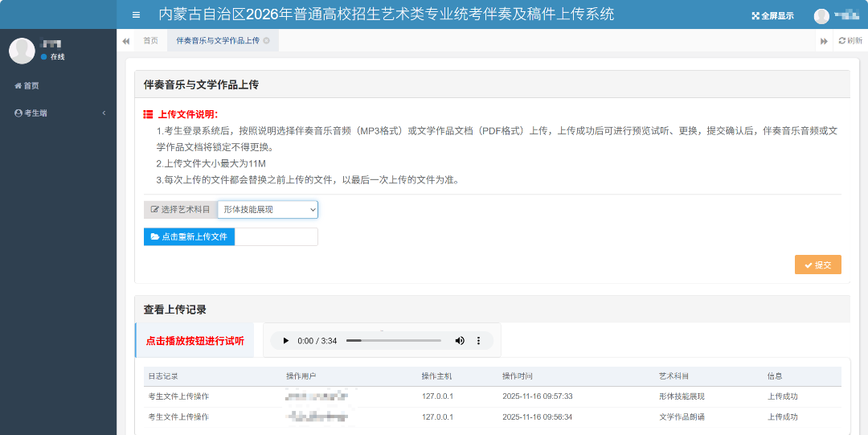
Task: Click the sidebar profile avatar
Action: pos(23,51)
